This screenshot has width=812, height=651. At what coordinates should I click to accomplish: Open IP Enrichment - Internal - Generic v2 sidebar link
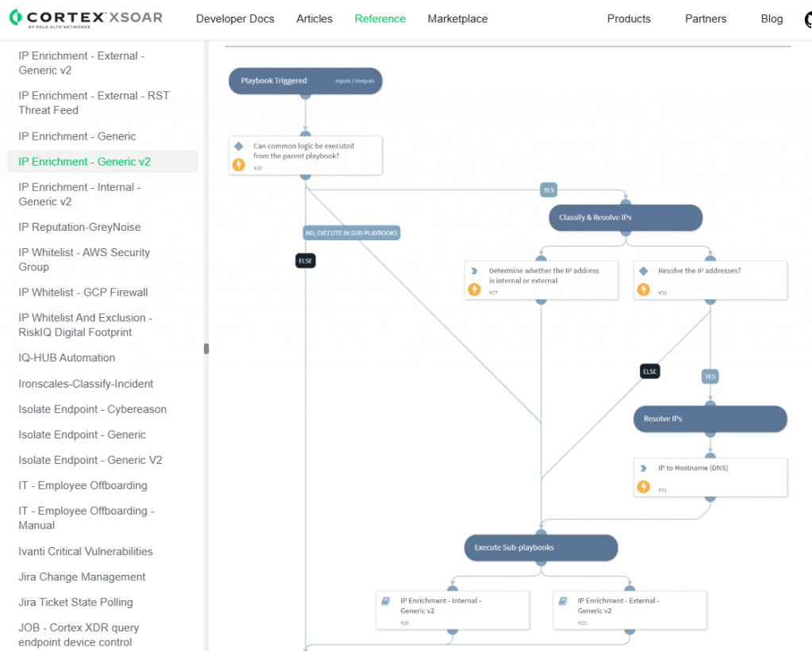[80, 194]
